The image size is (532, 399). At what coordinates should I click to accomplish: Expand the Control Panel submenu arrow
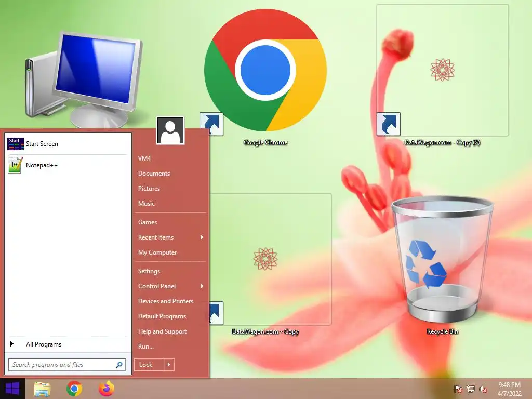click(x=202, y=286)
